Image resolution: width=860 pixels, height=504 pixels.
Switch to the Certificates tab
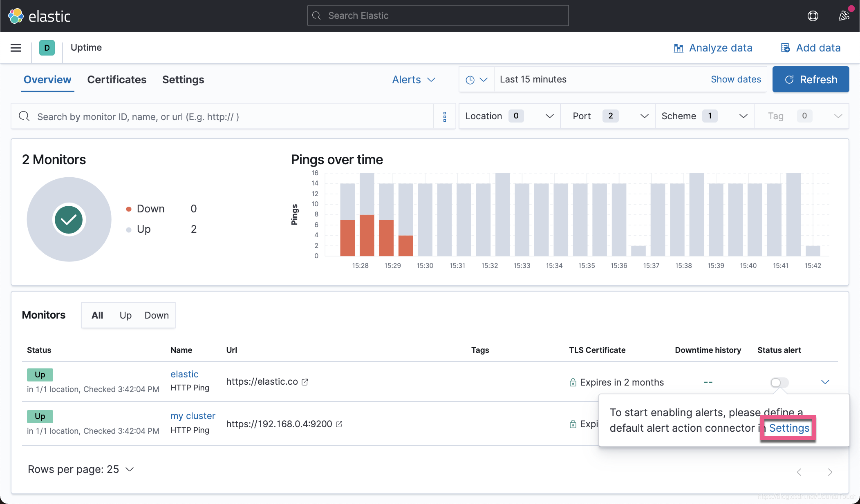click(116, 80)
